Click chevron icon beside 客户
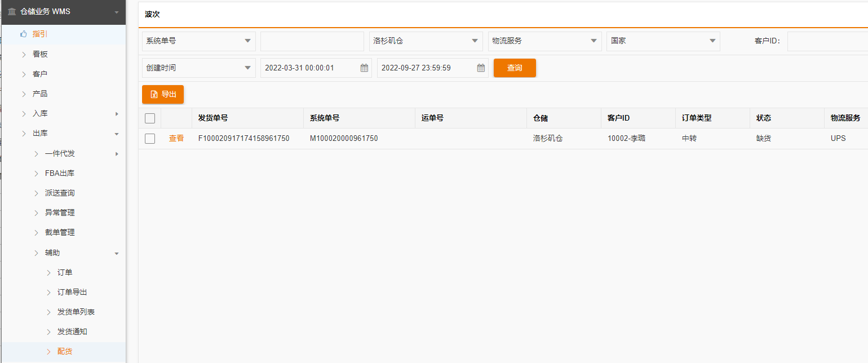Viewport: 868px width, 363px height. pyautogui.click(x=24, y=74)
